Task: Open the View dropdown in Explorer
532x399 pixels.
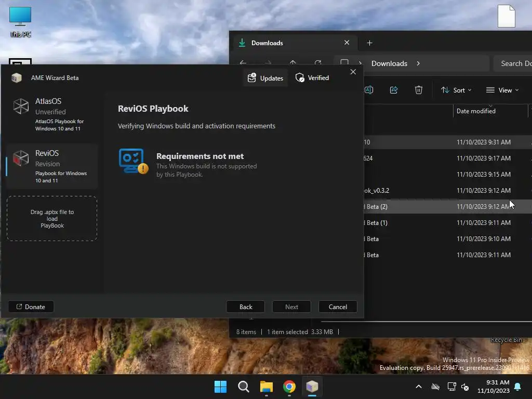Action: click(x=502, y=90)
